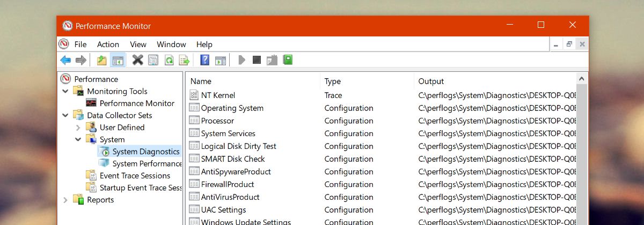The height and width of the screenshot is (225, 644).
Task: Click the Data Collector Sets folder icon
Action: point(79,115)
